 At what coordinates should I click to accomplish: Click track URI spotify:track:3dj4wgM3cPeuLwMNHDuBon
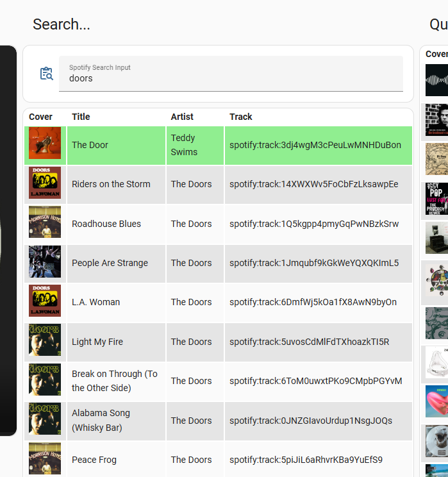point(315,145)
